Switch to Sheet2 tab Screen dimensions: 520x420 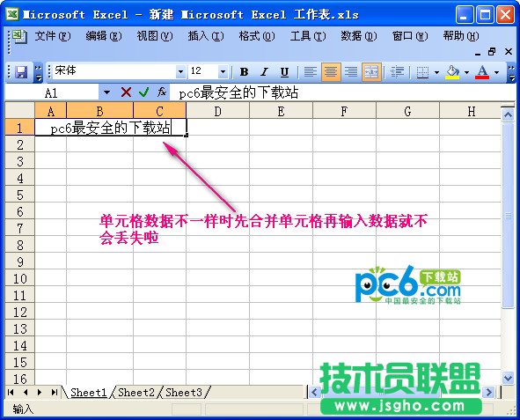tap(136, 393)
